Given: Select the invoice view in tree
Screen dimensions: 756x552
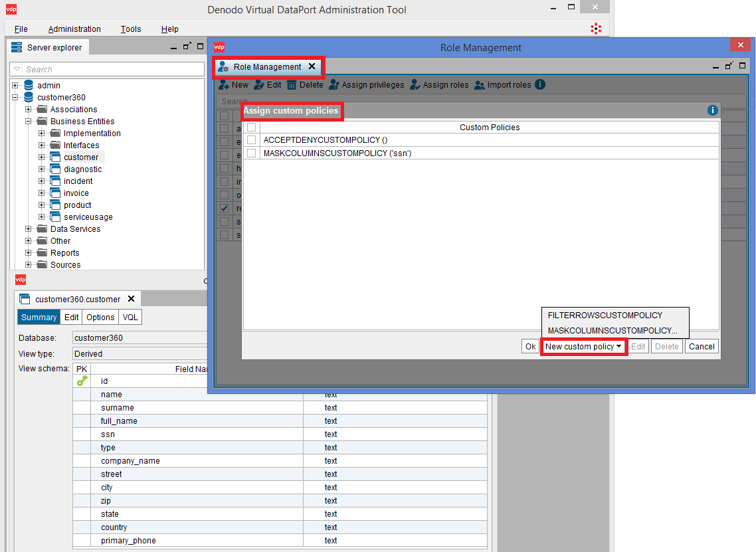Looking at the screenshot, I should coord(76,193).
